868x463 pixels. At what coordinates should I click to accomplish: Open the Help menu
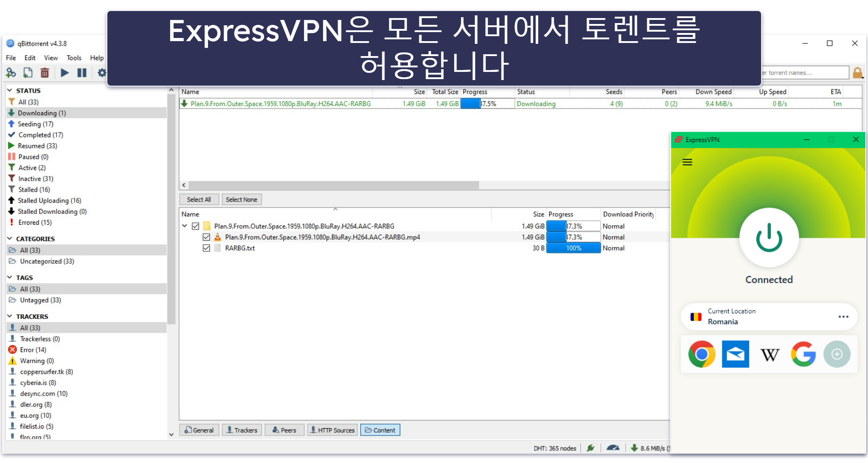click(96, 58)
